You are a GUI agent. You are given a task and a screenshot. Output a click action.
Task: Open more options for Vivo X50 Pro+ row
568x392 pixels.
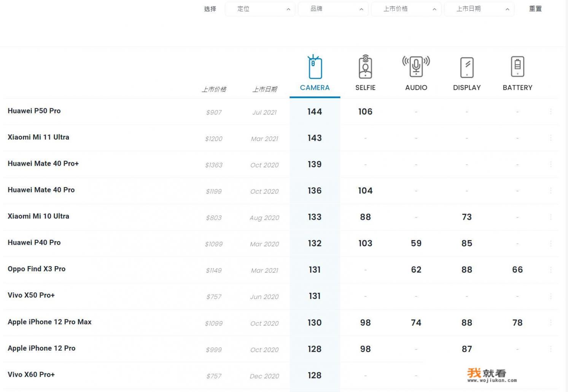click(550, 296)
